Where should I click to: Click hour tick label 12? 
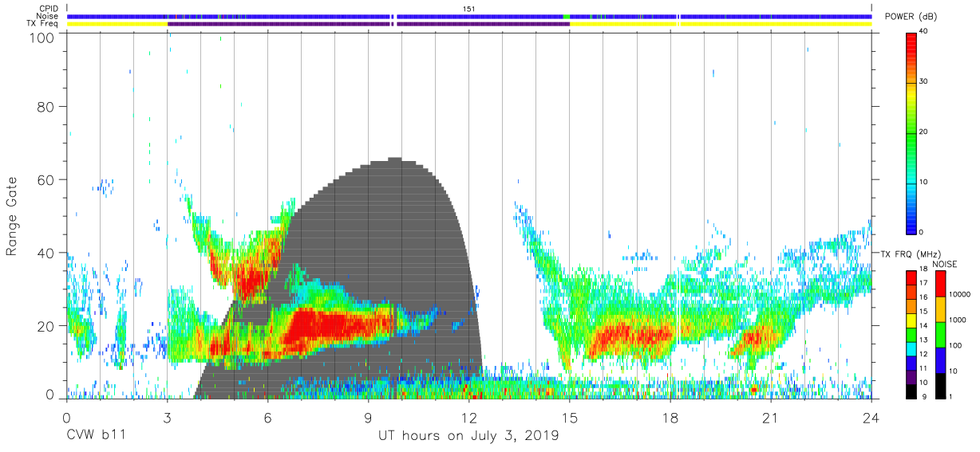tap(468, 417)
